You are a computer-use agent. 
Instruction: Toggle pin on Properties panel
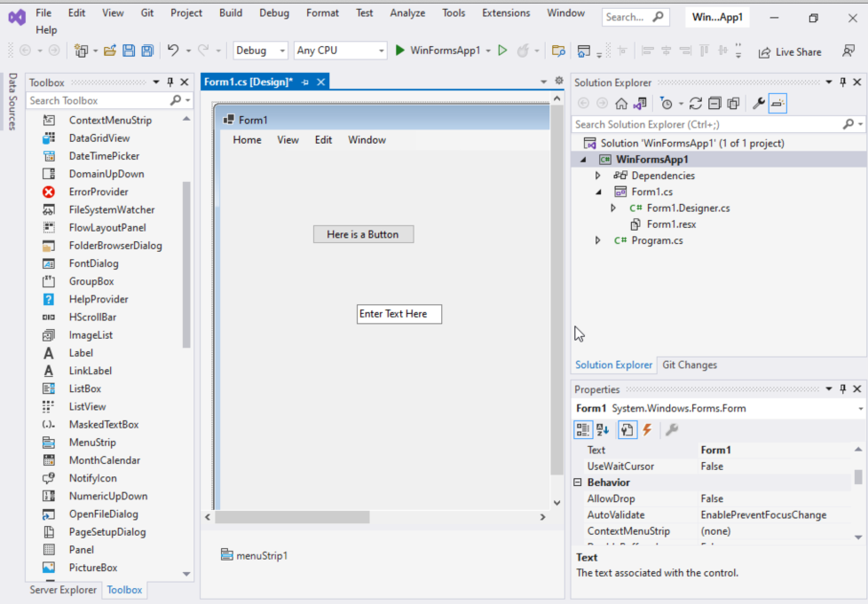pyautogui.click(x=843, y=389)
